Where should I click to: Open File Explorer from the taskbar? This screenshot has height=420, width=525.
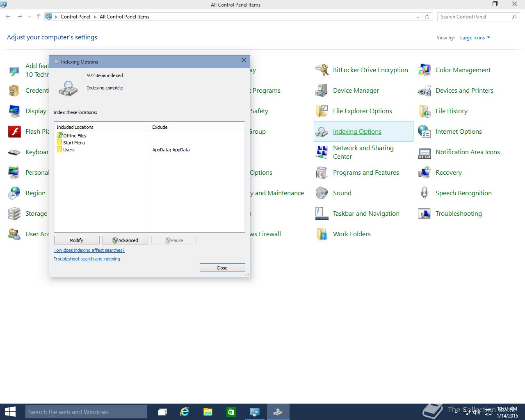(x=208, y=412)
